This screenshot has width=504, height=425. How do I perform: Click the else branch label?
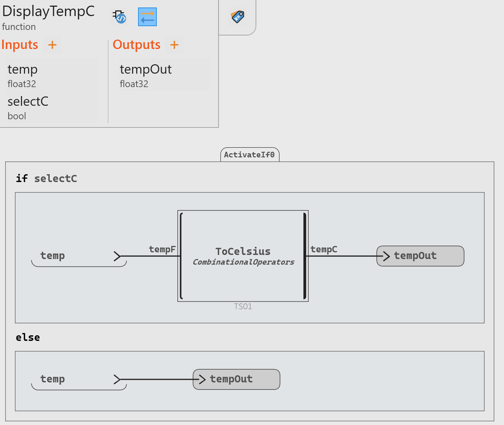(28, 338)
